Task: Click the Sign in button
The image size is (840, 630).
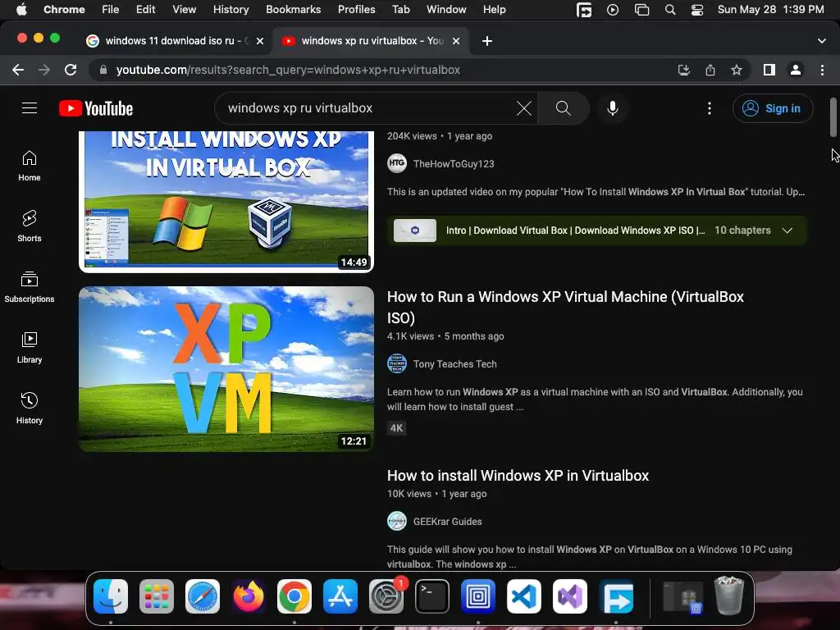Action: 773,108
